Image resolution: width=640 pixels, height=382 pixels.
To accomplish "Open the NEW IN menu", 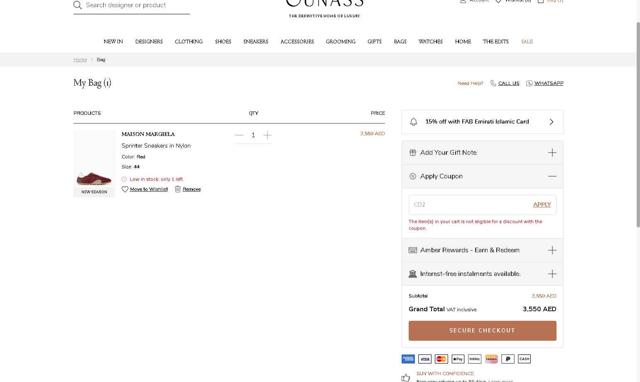I will pyautogui.click(x=113, y=42).
